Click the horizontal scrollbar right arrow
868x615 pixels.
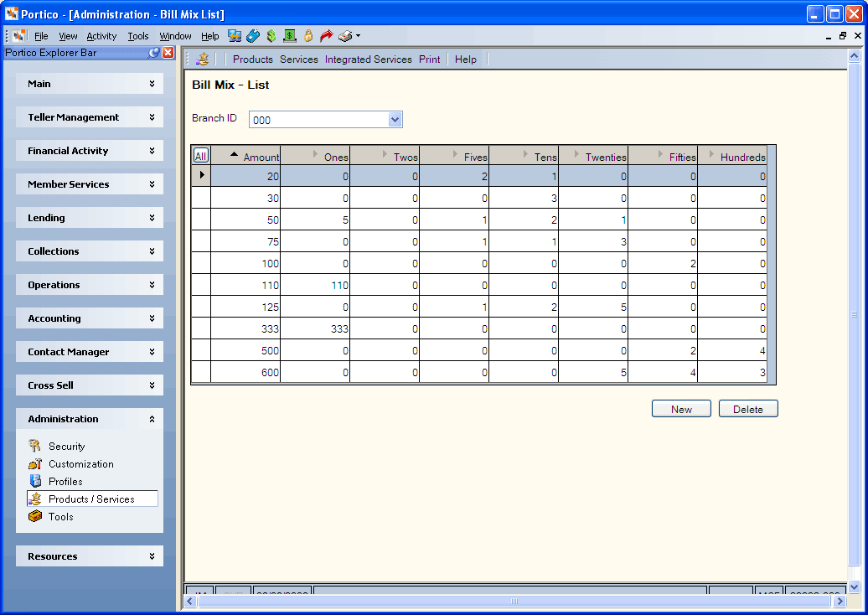840,601
